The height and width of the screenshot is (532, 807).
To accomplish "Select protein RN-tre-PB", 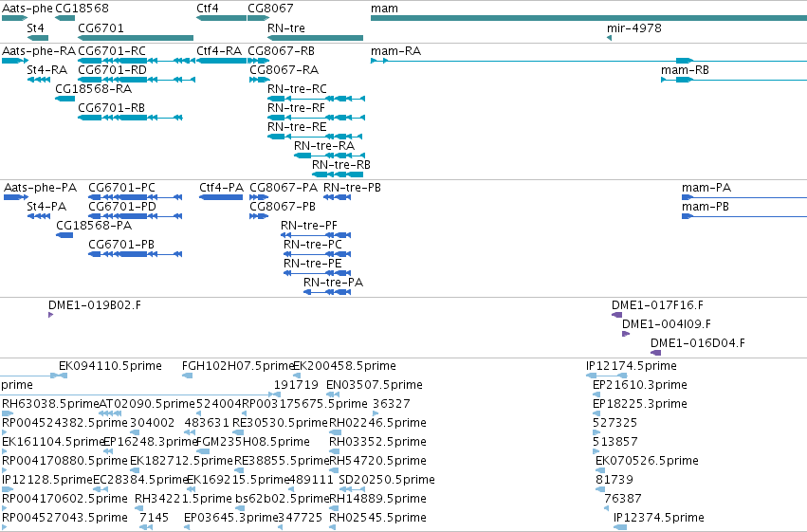I will [337, 197].
